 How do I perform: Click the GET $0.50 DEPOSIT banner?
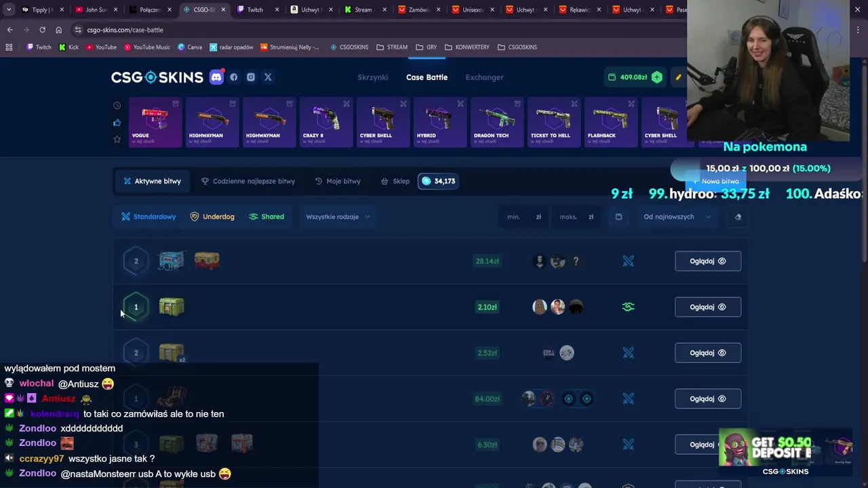click(x=785, y=452)
